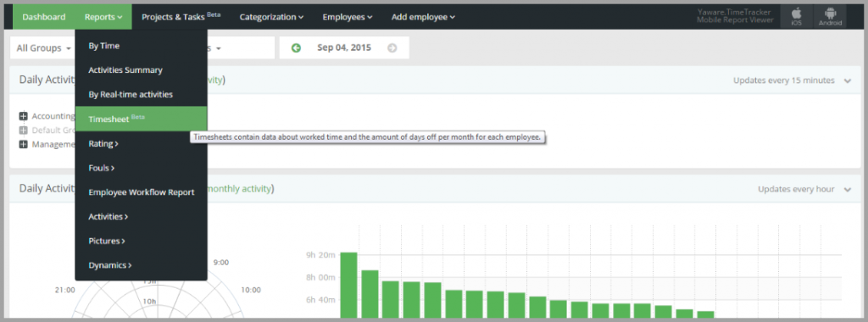The image size is (868, 322).
Task: Expand the Pictures submenu
Action: 142,241
